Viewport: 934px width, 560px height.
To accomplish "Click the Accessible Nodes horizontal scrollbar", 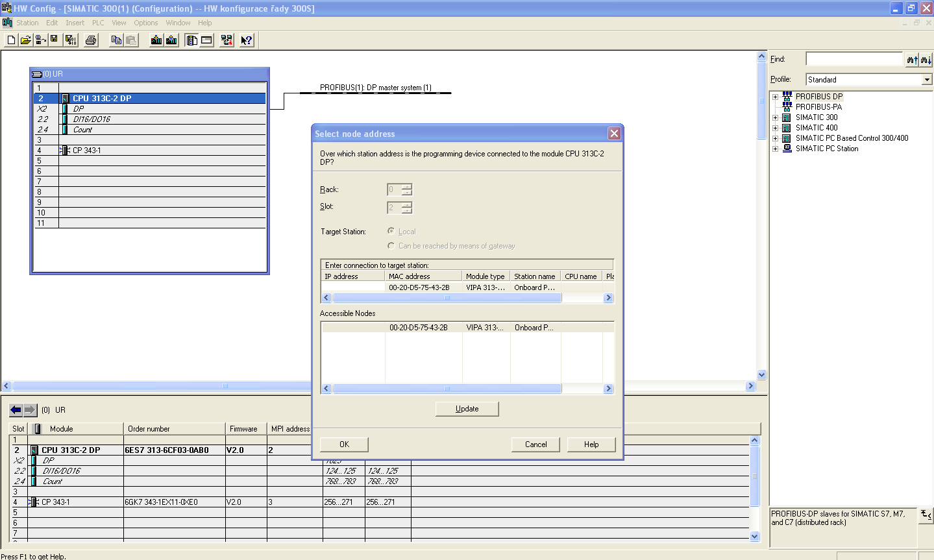I will (467, 389).
